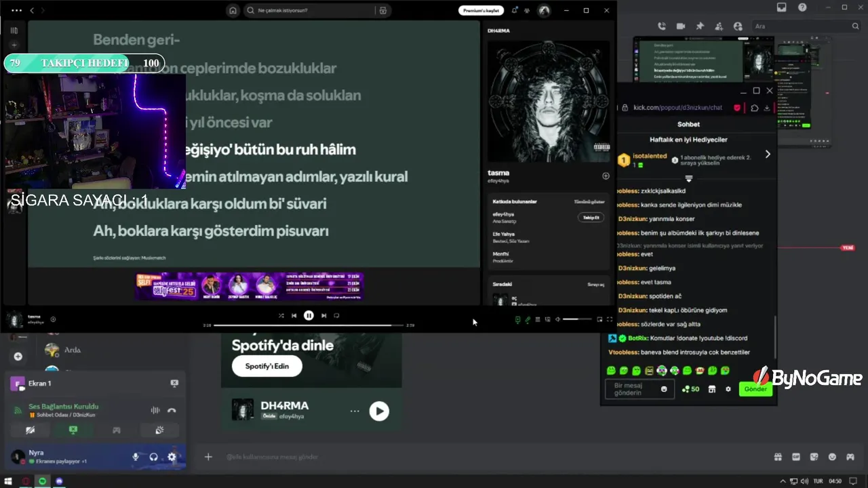Start an activity in Discord voice panel
The height and width of the screenshot is (488, 868).
116,430
